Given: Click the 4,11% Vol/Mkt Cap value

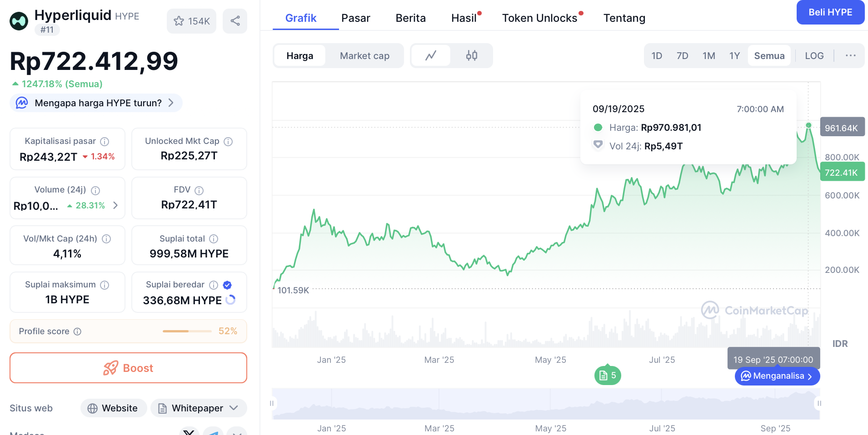Looking at the screenshot, I should [x=67, y=253].
